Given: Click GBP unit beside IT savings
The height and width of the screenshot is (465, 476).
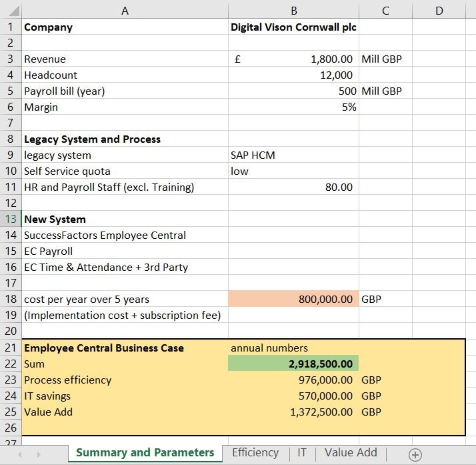Looking at the screenshot, I should click(385, 396).
